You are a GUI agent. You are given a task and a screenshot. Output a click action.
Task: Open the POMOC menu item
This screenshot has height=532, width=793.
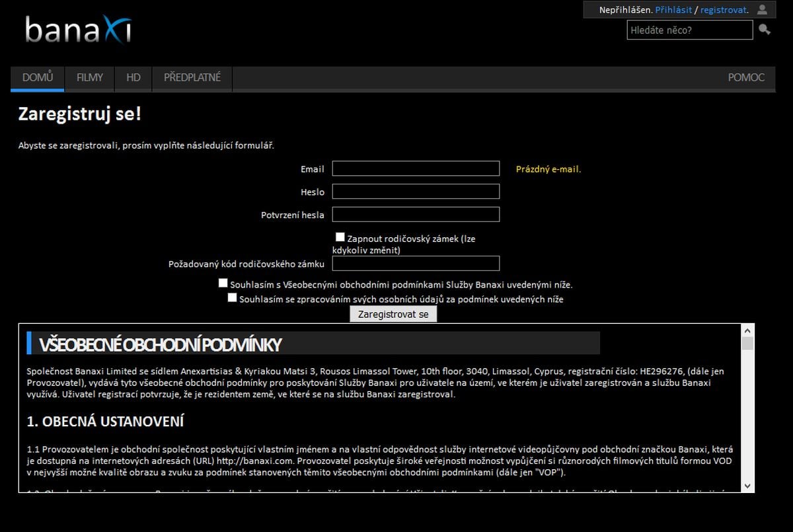tap(746, 78)
